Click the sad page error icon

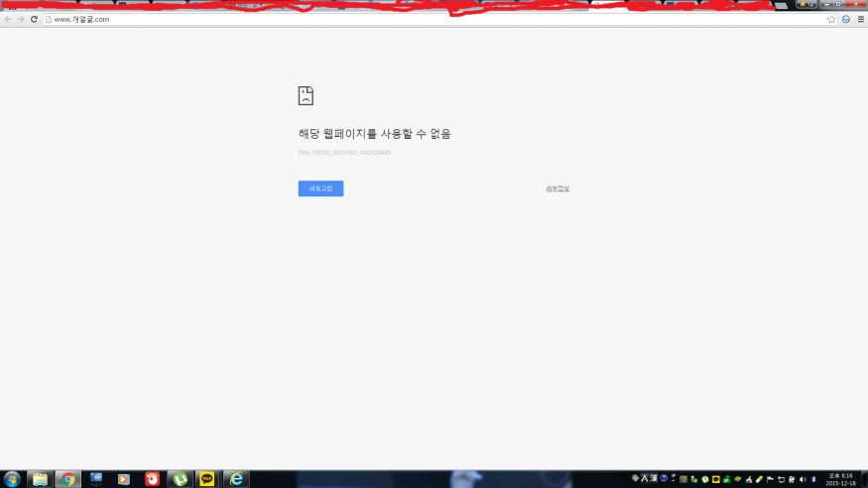307,96
